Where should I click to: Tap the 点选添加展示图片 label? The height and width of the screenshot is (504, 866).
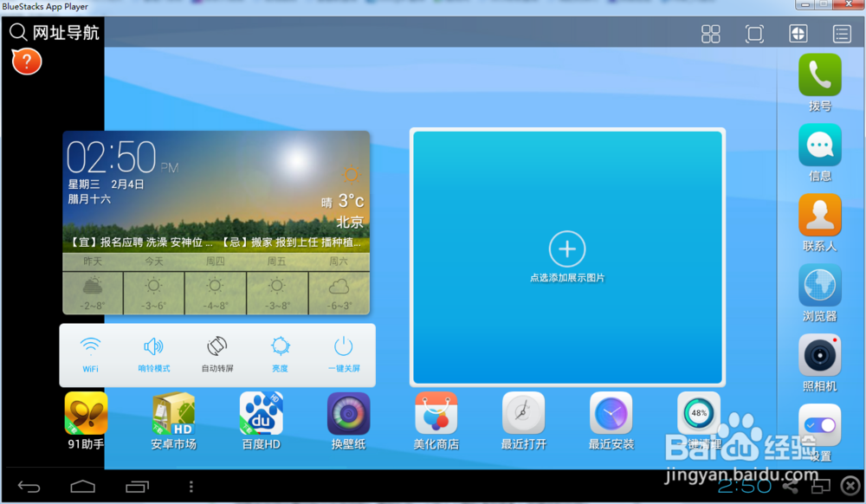coord(567,278)
